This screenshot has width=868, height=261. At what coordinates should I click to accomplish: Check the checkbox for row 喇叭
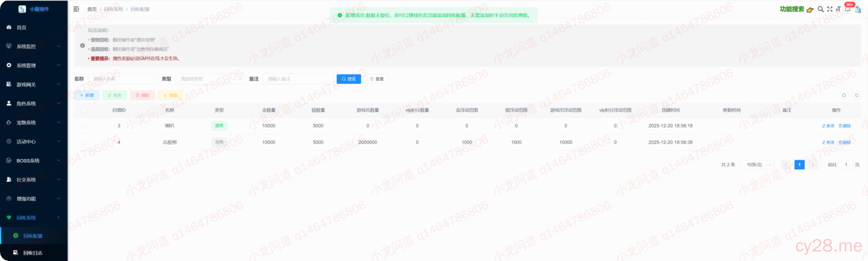pyautogui.click(x=84, y=126)
